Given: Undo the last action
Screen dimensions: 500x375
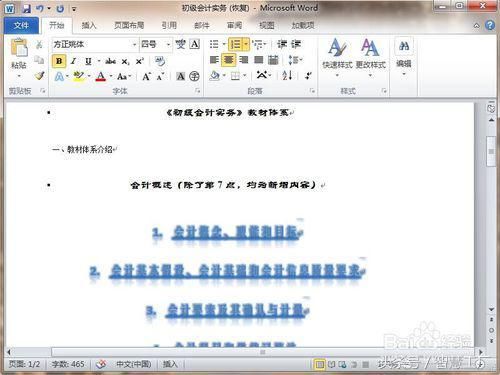Looking at the screenshot, I should click(40, 9).
